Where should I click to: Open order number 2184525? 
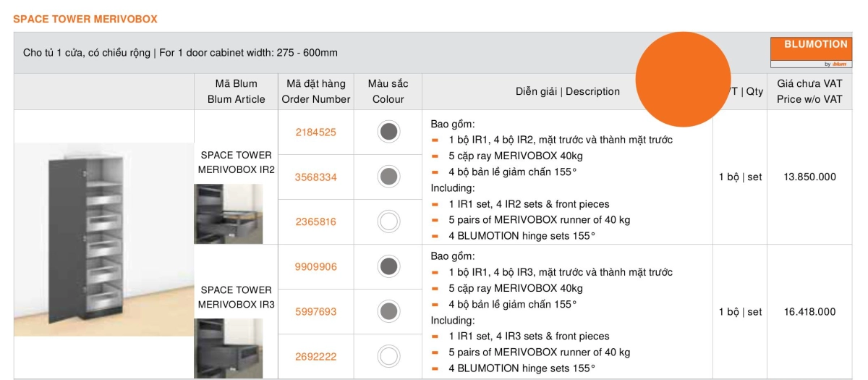point(316,132)
